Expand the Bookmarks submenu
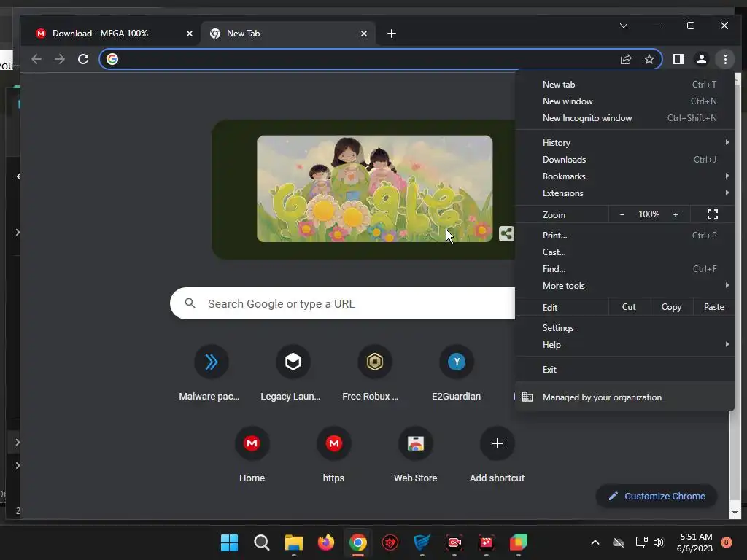 [x=625, y=176]
